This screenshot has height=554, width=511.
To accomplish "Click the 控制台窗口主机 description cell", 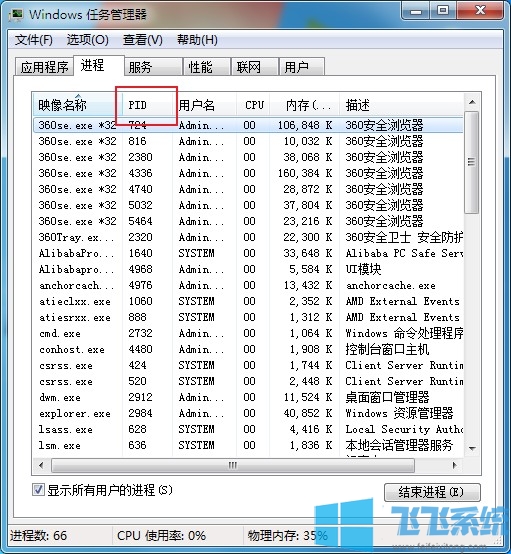I will tap(387, 349).
